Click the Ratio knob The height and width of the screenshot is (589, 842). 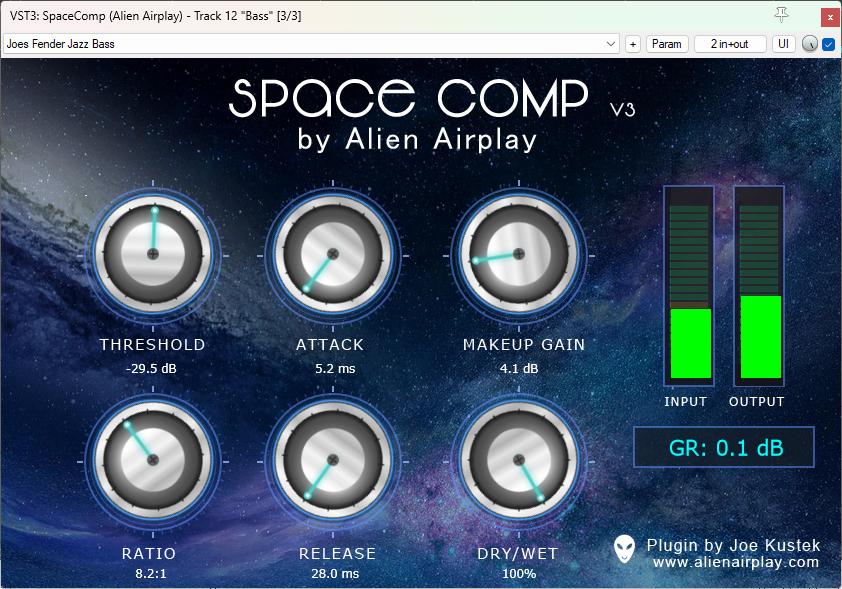[x=153, y=460]
